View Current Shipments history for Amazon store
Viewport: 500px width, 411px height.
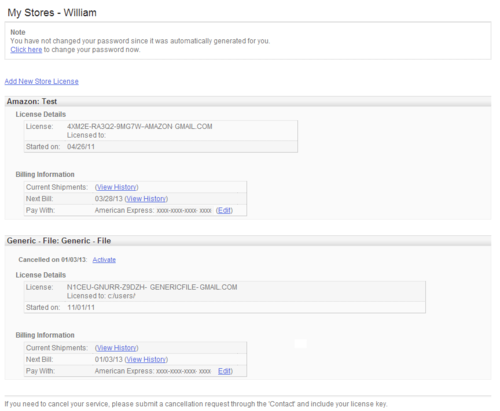(x=117, y=187)
